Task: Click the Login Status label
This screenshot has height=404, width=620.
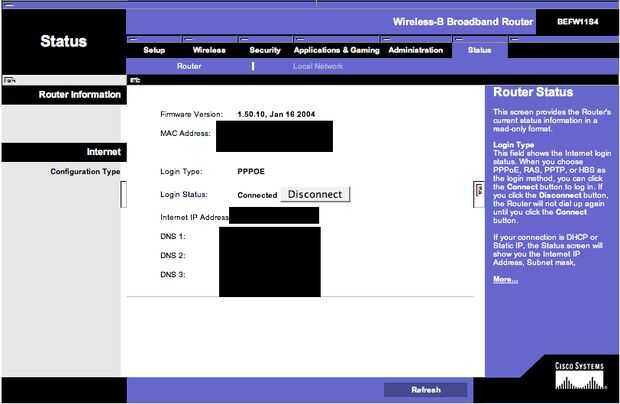Action: coord(184,194)
